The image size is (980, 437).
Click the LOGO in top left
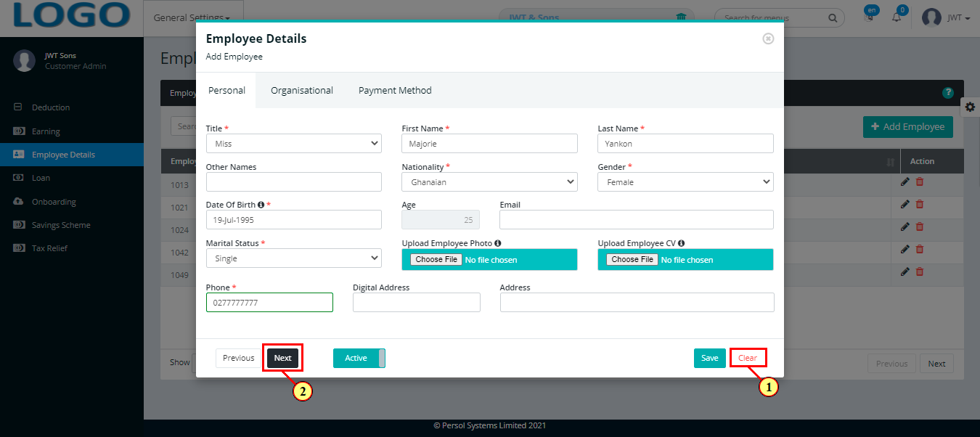pos(71,15)
